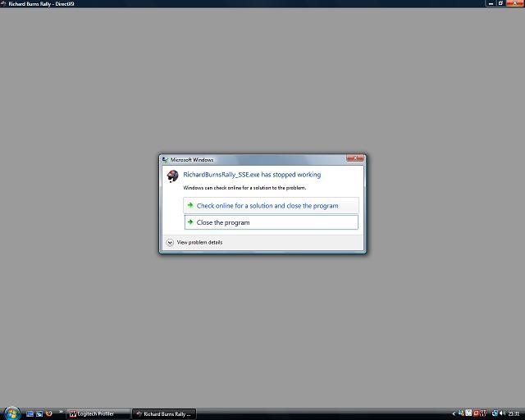Expand View problem details
Screen dimensions: 525x420
pos(194,242)
